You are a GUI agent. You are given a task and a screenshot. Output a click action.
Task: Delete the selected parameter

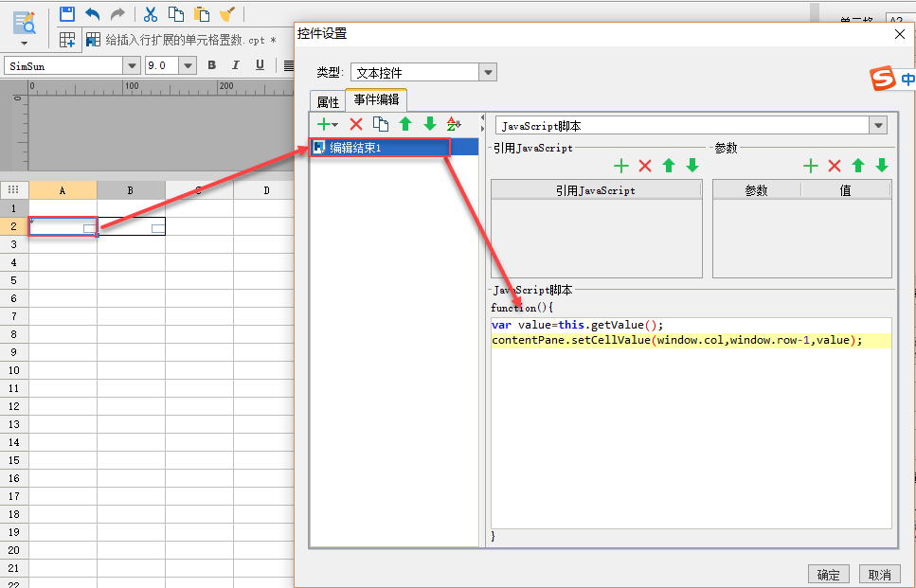tap(835, 166)
